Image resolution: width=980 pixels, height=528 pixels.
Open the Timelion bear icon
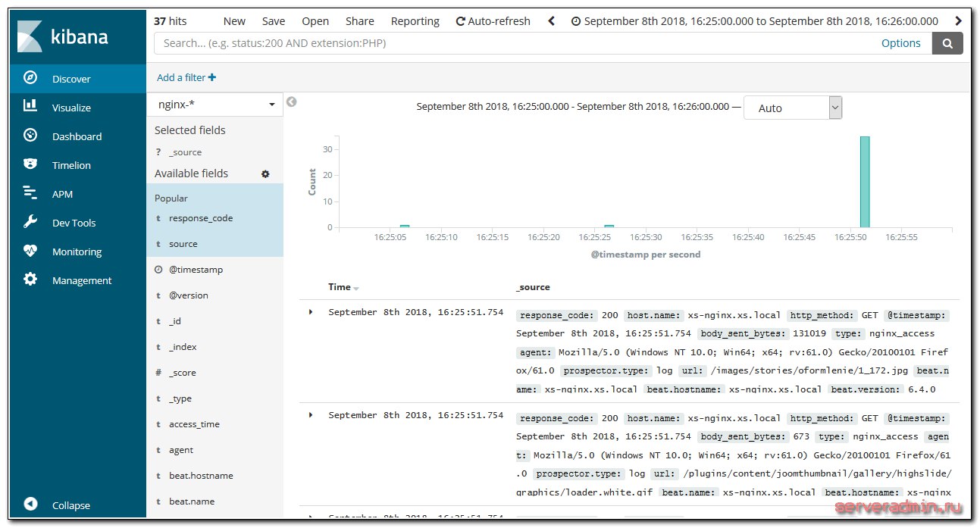click(x=30, y=164)
